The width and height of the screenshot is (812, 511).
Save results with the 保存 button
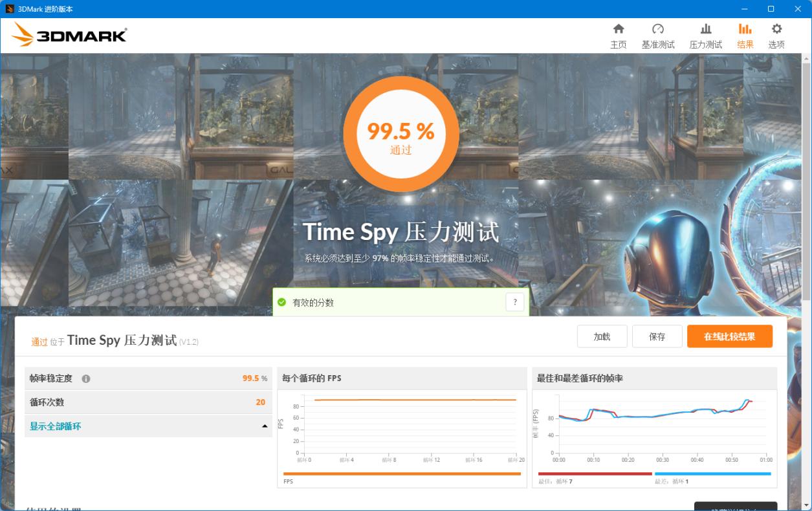click(x=657, y=336)
